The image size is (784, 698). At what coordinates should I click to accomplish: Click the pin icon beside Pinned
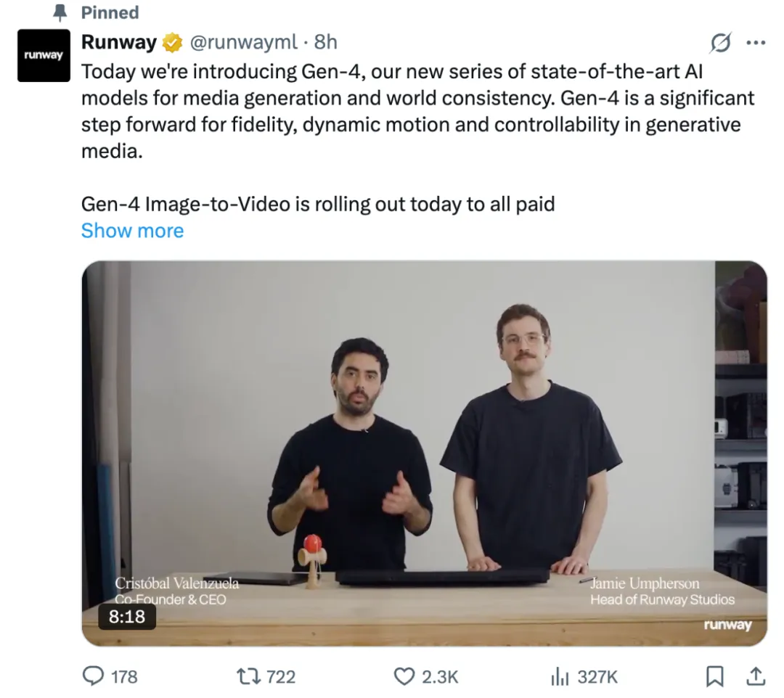click(x=61, y=12)
